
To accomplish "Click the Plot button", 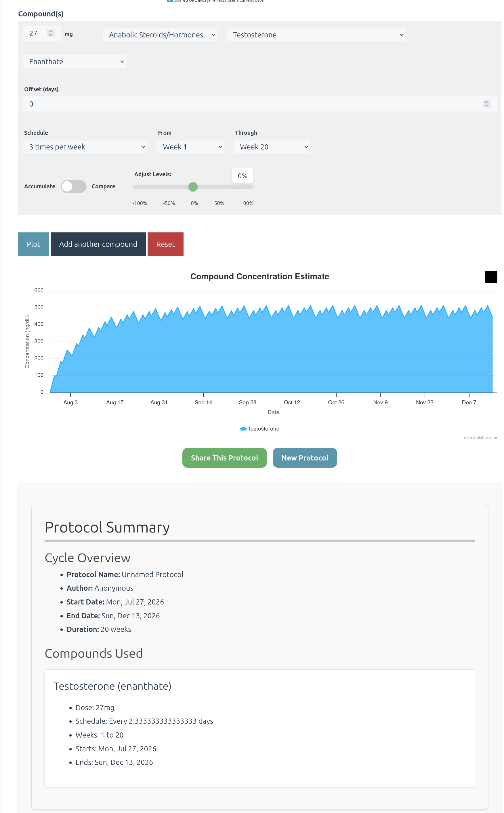I will pos(33,244).
